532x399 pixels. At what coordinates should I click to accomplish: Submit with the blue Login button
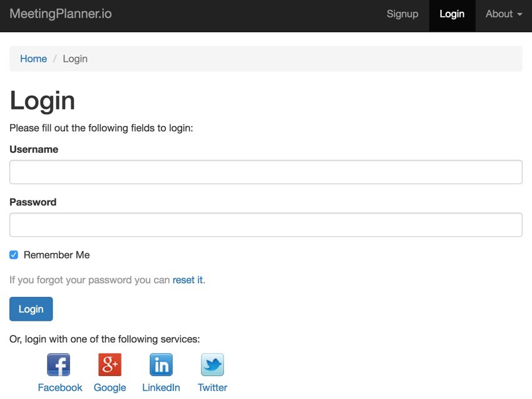click(x=31, y=309)
